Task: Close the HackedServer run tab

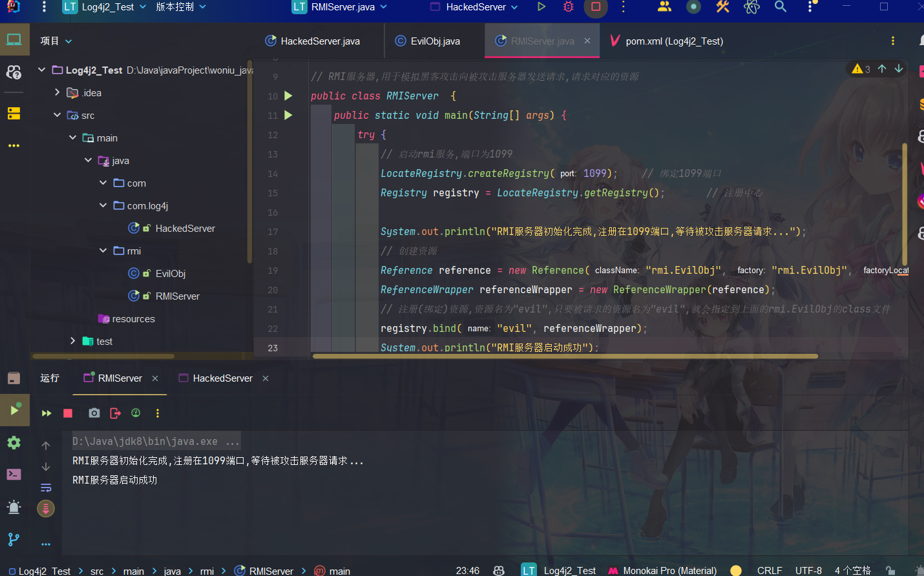Action: pos(266,378)
